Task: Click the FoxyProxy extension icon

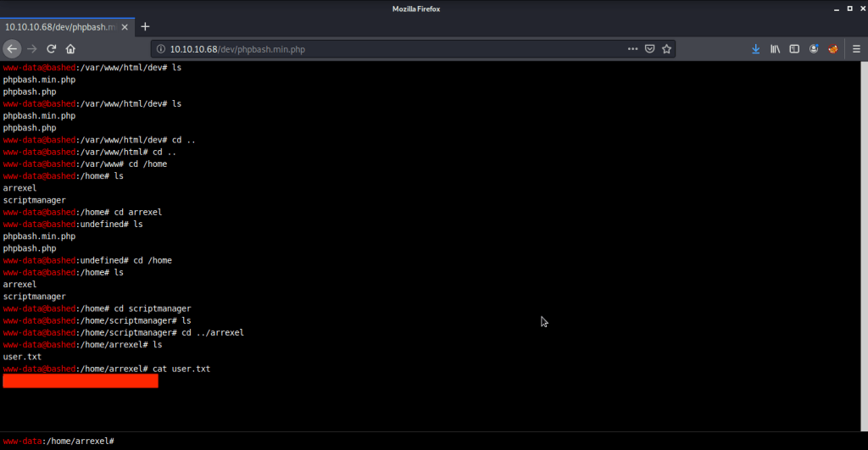Action: (x=832, y=49)
